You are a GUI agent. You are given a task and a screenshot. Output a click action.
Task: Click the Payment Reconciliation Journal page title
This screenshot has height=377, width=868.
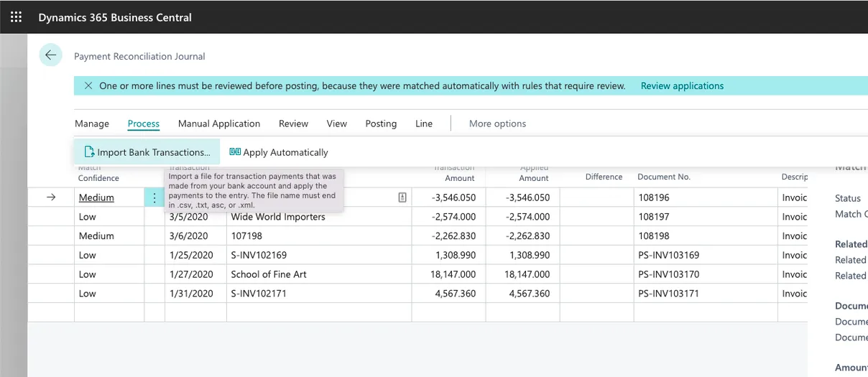click(x=139, y=56)
